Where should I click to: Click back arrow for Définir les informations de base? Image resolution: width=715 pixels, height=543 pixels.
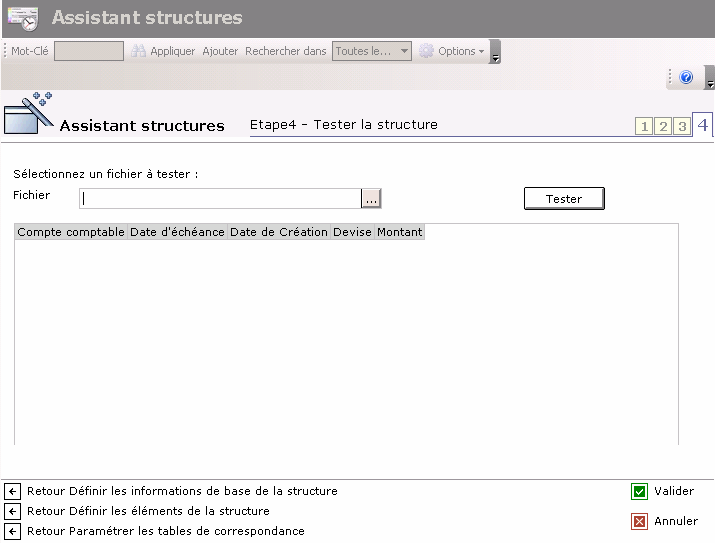pos(13,491)
